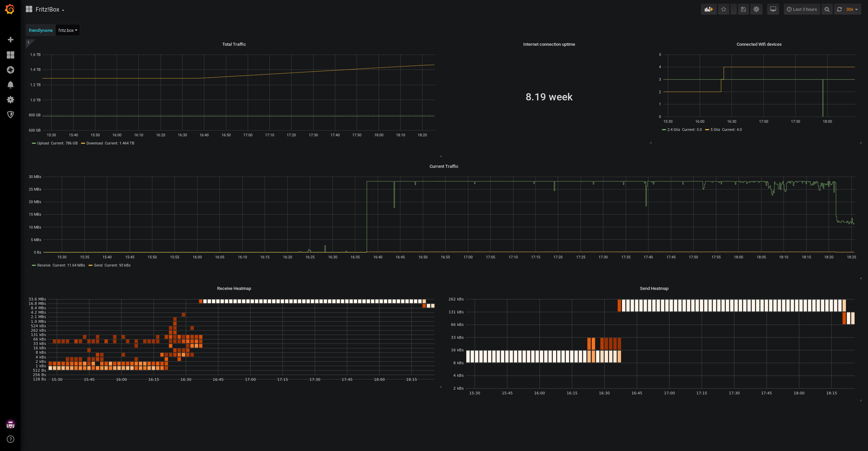Open the Configuration gear in sidebar
The width and height of the screenshot is (868, 451).
coord(11,100)
